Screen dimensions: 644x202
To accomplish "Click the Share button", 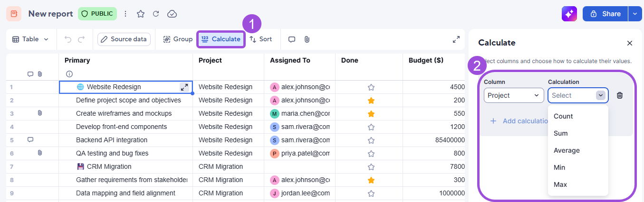I will 605,14.
